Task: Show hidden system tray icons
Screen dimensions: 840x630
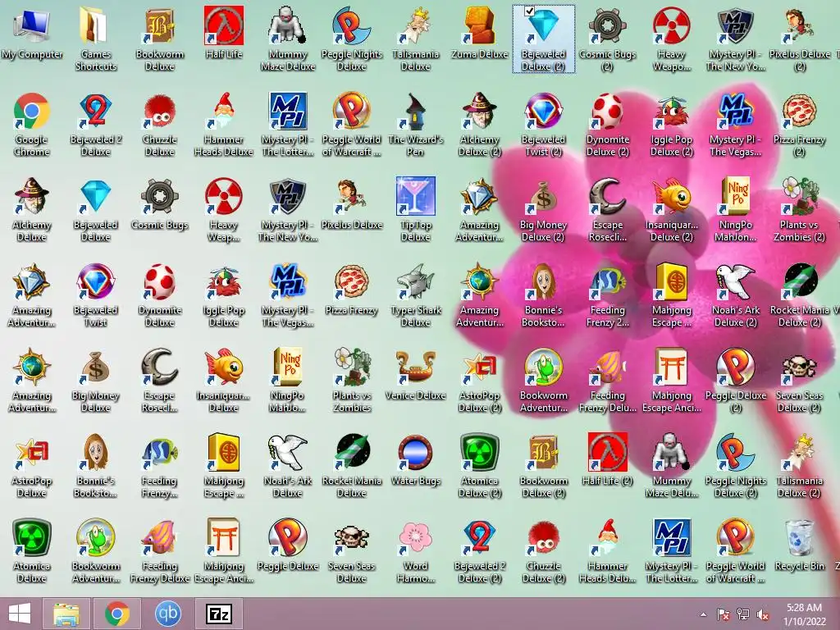Action: (x=703, y=614)
